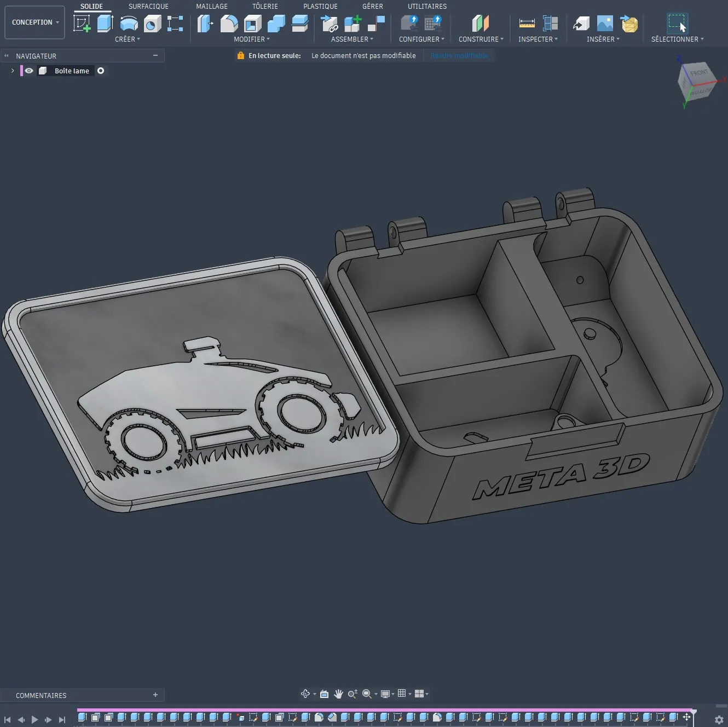Switch to the MAILLAGE tab
Screen dimensions: 728x727
[212, 7]
